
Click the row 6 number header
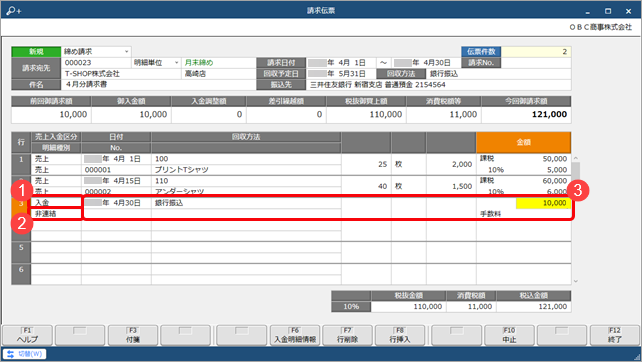click(21, 274)
